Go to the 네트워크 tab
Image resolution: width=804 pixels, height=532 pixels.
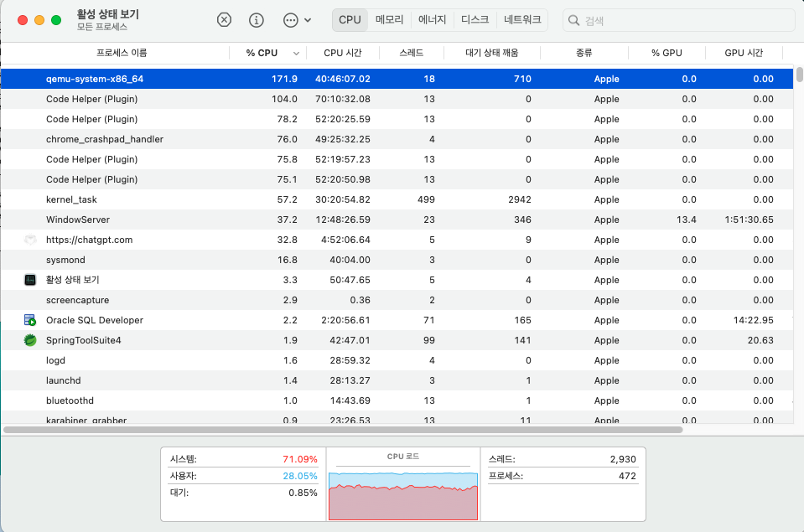522,20
